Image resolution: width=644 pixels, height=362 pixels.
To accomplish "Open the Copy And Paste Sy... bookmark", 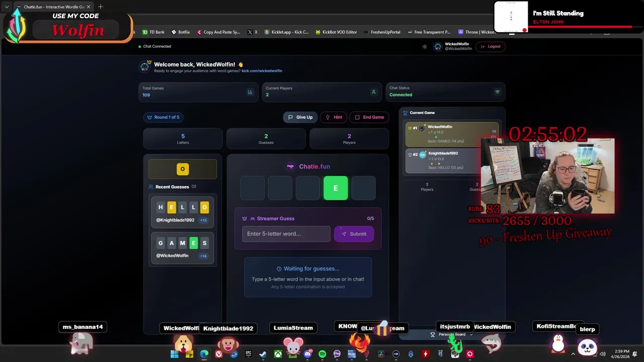I will click(218, 32).
